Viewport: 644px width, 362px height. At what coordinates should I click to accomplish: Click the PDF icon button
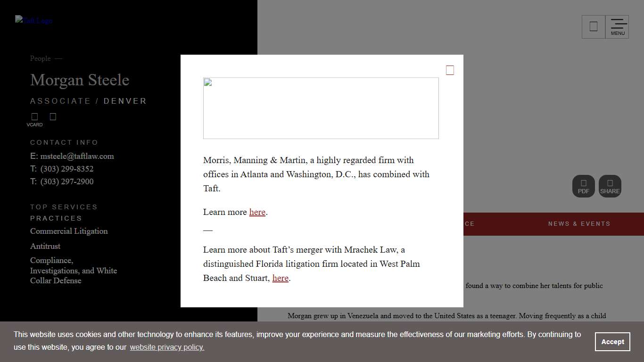(583, 186)
